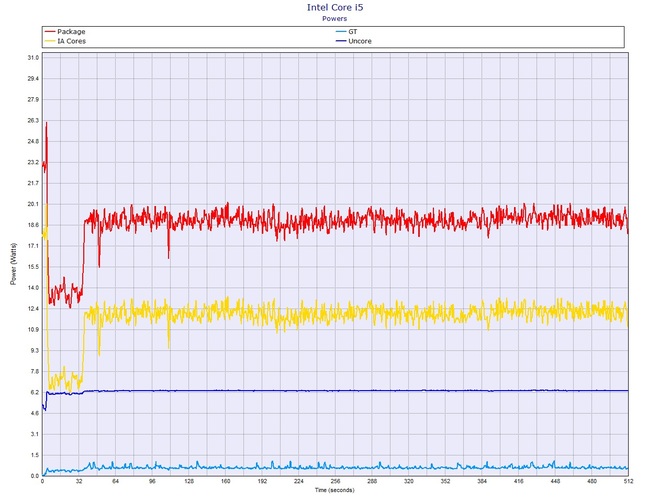Image resolution: width=670 pixels, height=502 pixels.
Task: Click the 23.2 y-axis value
Action: pos(33,162)
